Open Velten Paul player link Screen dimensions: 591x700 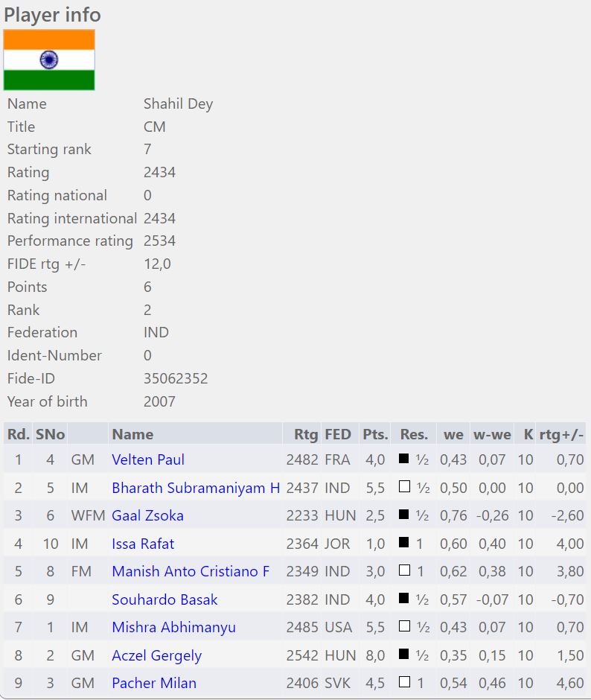[x=148, y=459]
